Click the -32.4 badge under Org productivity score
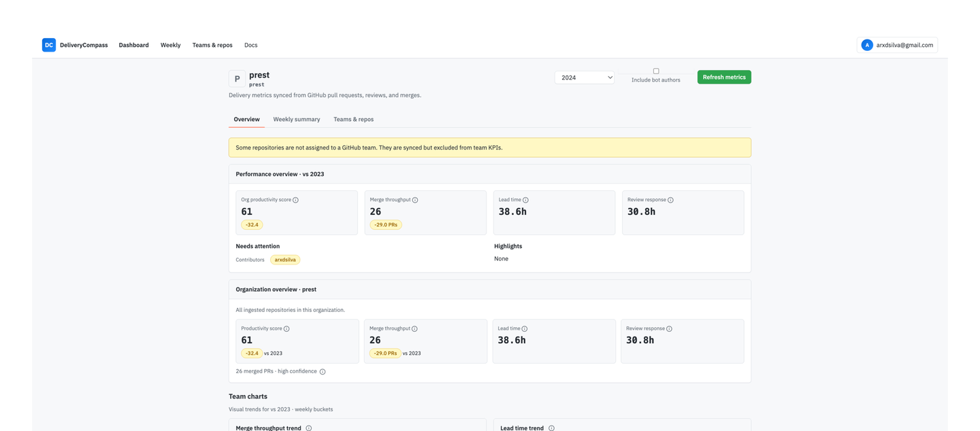This screenshot has height=431, width=980. (252, 224)
